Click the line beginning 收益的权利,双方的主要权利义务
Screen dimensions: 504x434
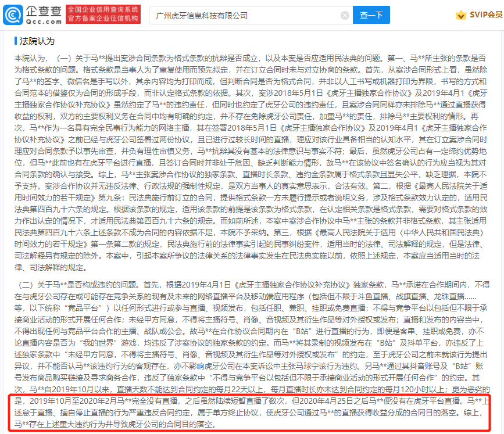pos(246,116)
